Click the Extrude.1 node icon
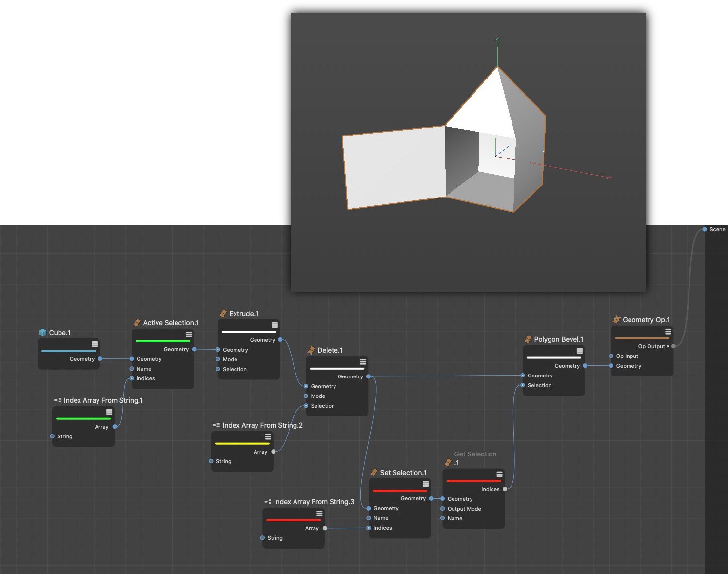Screen dimensions: 728x574 click(223, 314)
